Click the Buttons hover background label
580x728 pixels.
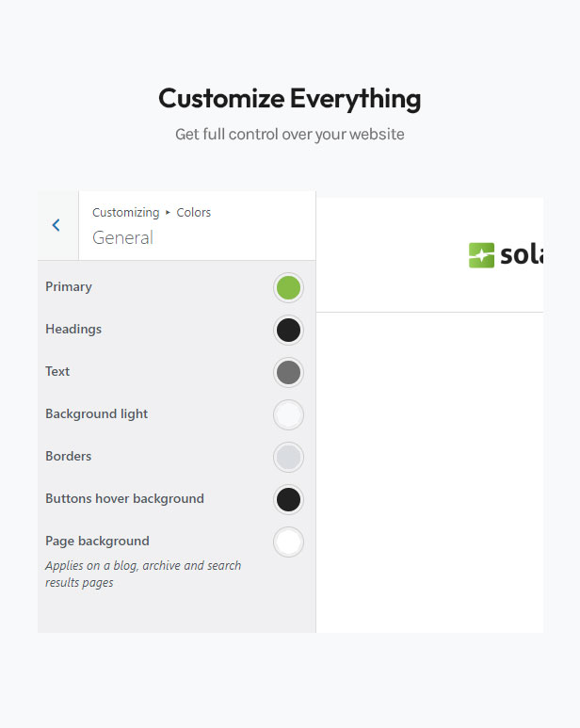[x=124, y=499]
